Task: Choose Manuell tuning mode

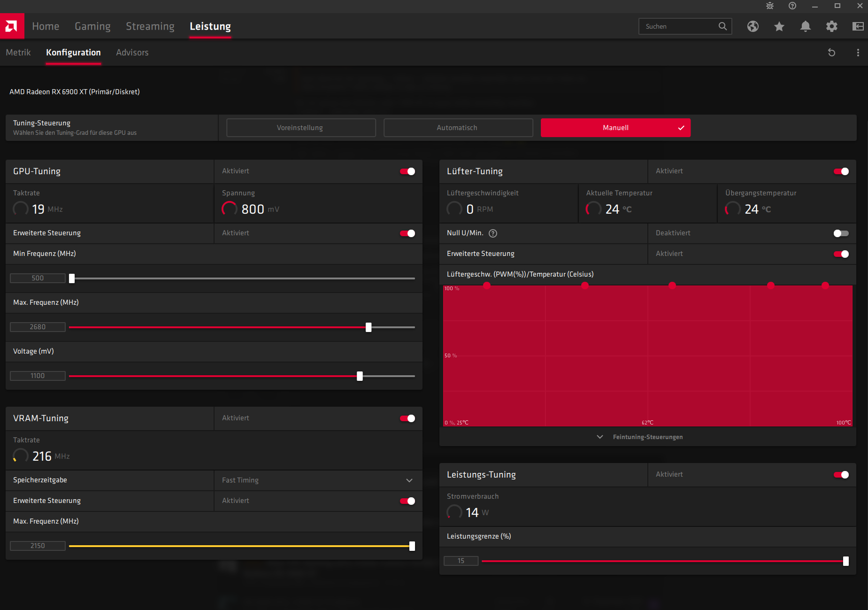Action: (x=615, y=128)
